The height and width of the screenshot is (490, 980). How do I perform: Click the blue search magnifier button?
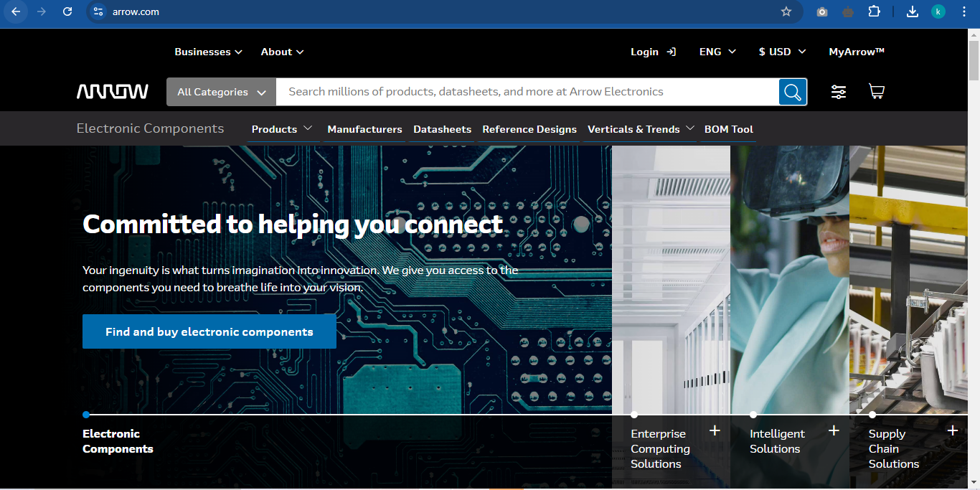click(793, 92)
